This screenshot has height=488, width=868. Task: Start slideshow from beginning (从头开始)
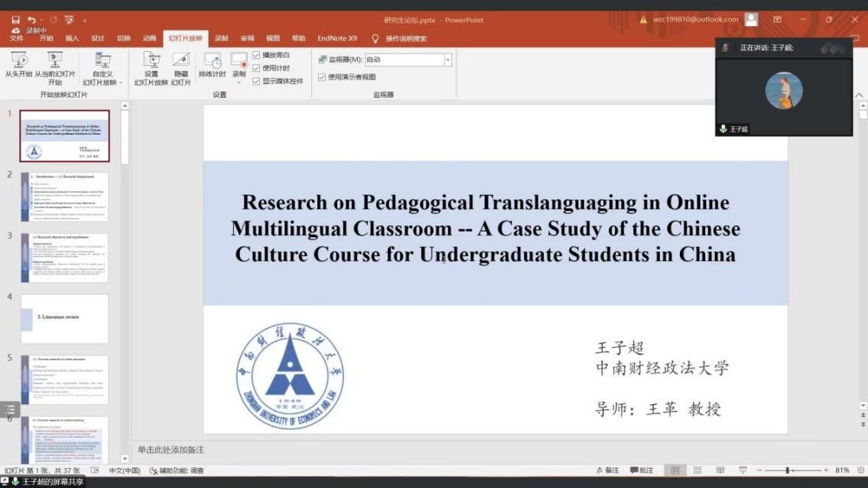19,65
